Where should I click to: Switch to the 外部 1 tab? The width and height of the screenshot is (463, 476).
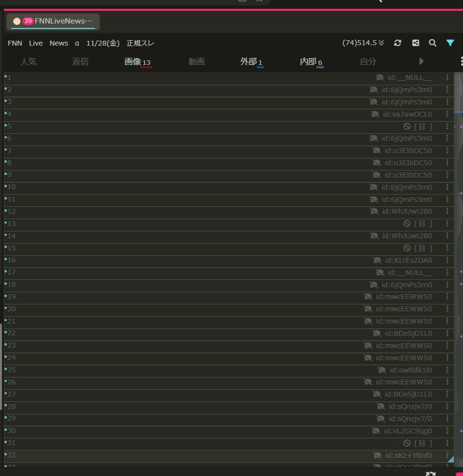[x=251, y=62]
